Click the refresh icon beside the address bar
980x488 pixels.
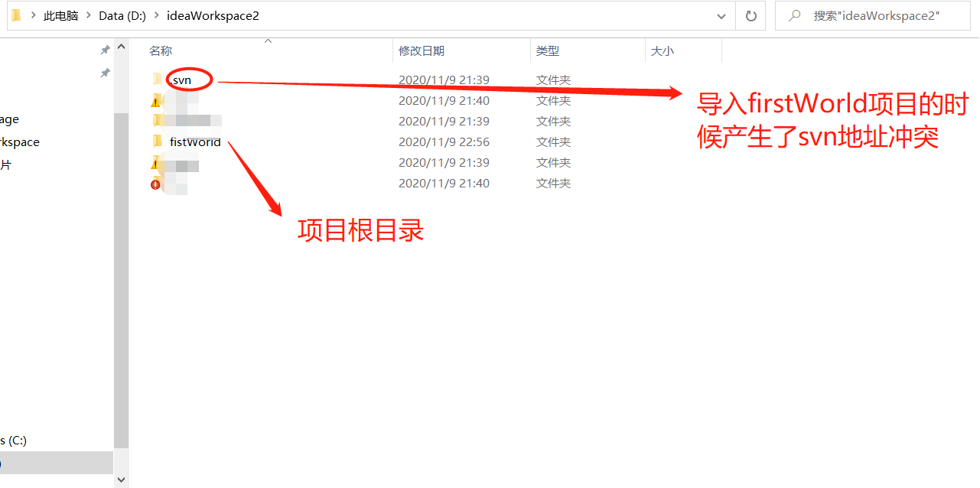(x=750, y=15)
